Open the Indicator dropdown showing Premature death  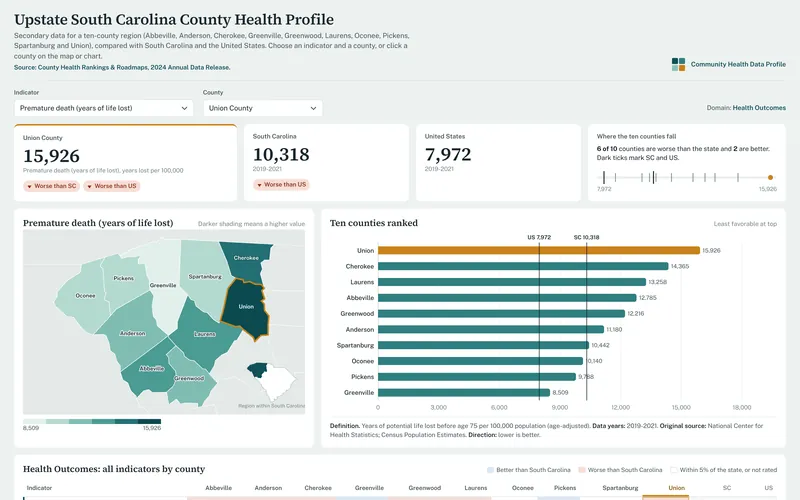point(104,108)
